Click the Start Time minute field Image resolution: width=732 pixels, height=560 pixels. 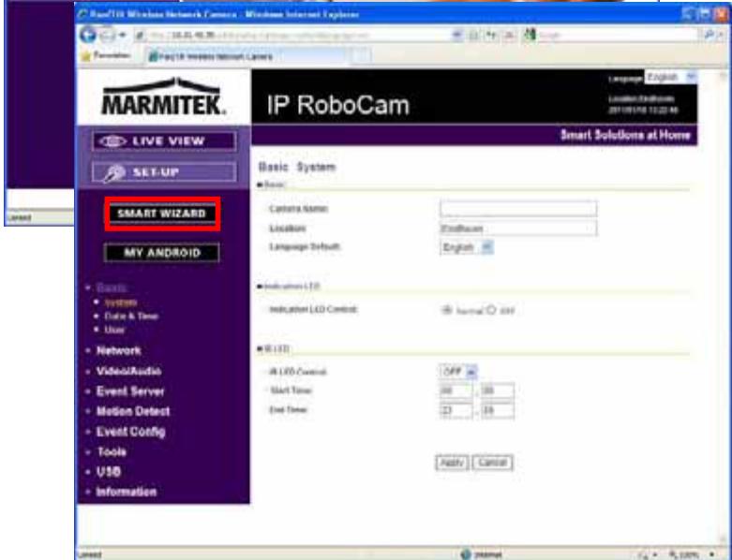(x=497, y=391)
